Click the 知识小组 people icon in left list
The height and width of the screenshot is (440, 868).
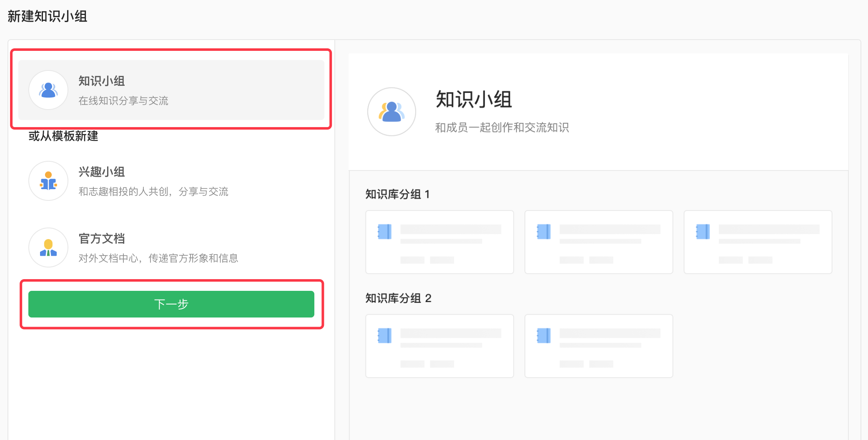[x=48, y=90]
